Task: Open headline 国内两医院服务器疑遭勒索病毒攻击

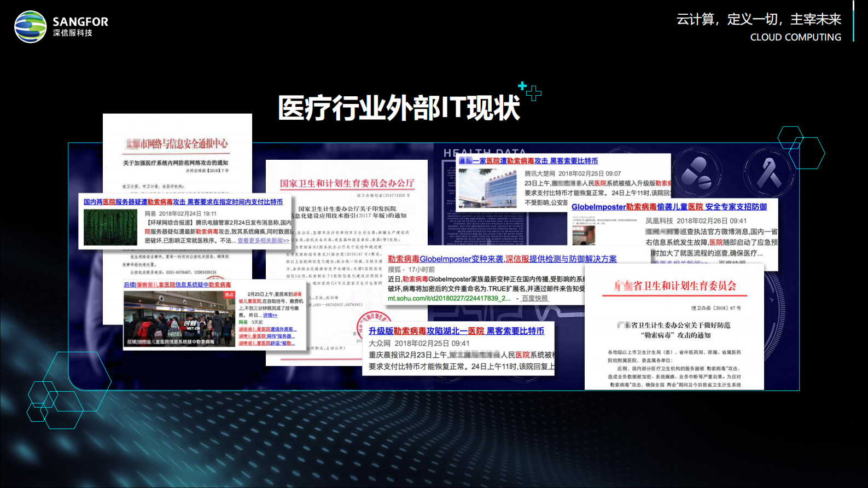Action: (183, 202)
